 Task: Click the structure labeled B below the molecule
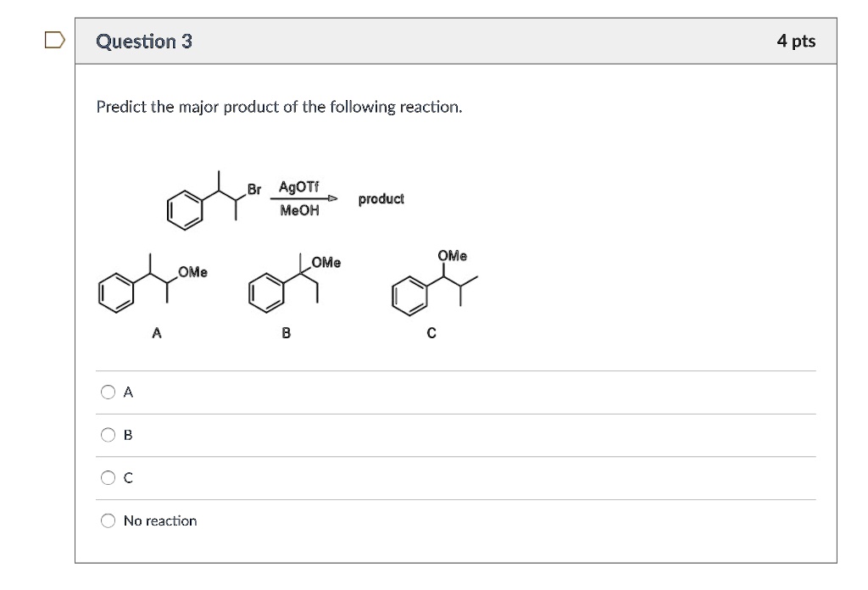(x=286, y=331)
